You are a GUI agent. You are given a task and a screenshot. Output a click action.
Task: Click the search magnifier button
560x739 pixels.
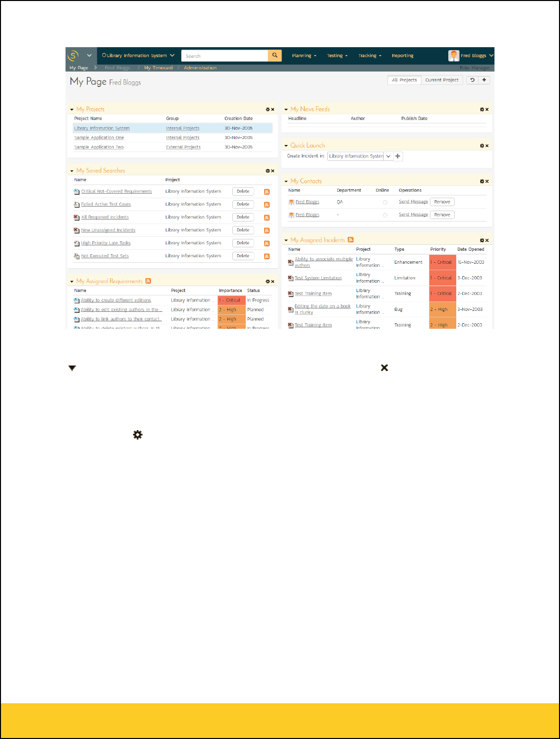(275, 56)
